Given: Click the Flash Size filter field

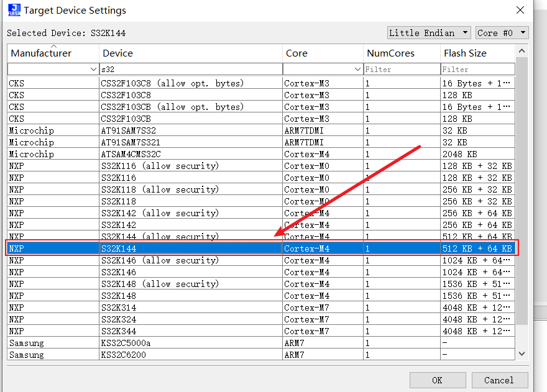Looking at the screenshot, I should click(x=478, y=69).
